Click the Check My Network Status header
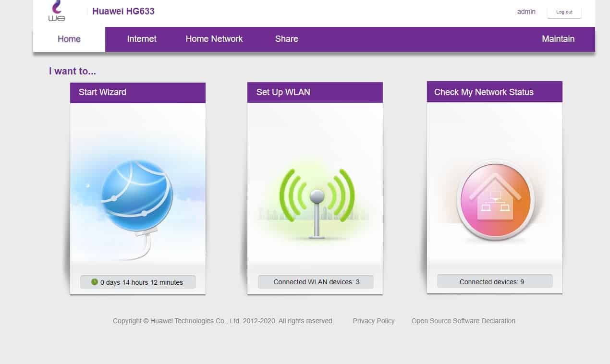Screen dimensions: 610x364 494,92
